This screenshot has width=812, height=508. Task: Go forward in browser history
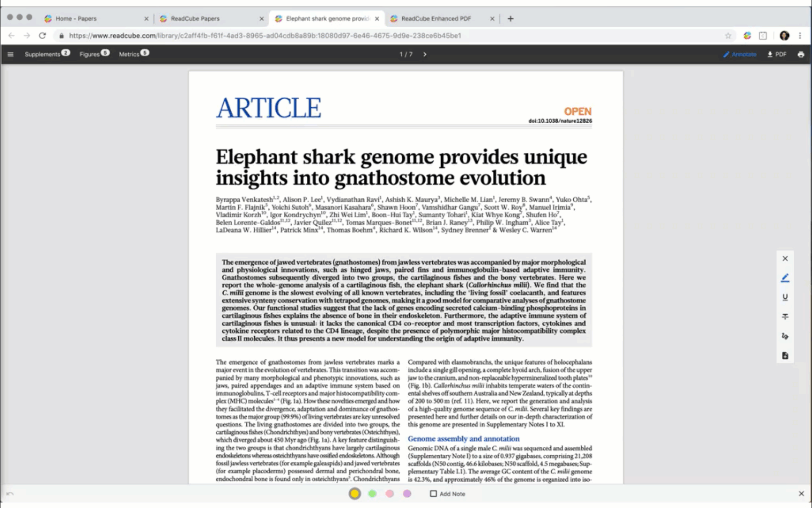point(27,36)
